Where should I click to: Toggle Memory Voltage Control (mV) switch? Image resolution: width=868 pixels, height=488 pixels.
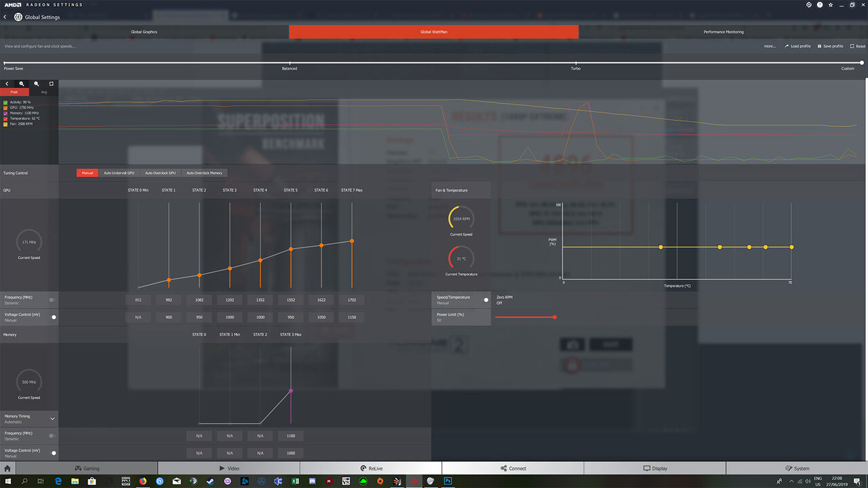tap(53, 453)
